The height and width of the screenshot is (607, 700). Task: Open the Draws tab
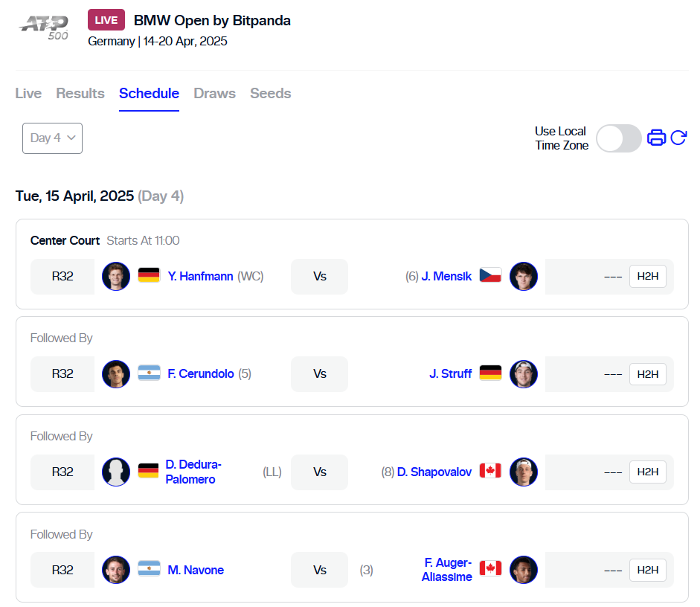click(214, 94)
